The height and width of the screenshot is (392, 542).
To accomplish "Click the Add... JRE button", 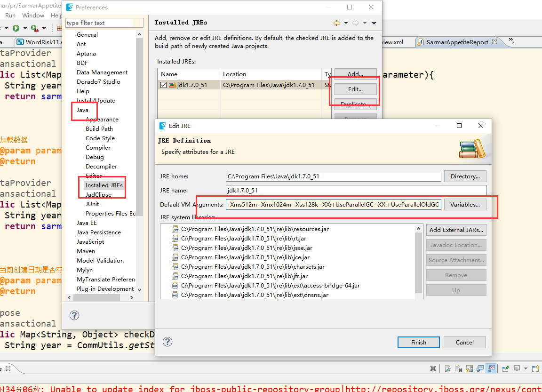I will [x=355, y=74].
